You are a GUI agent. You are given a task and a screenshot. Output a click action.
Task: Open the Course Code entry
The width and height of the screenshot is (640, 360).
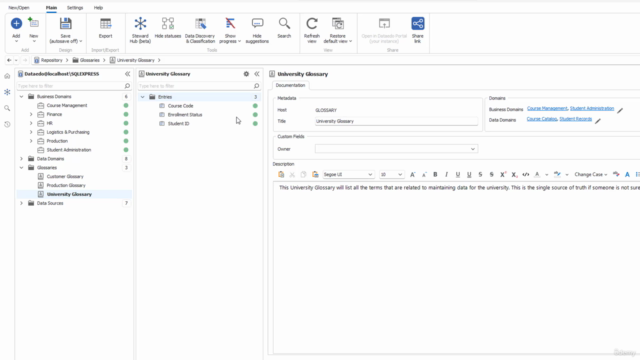180,106
